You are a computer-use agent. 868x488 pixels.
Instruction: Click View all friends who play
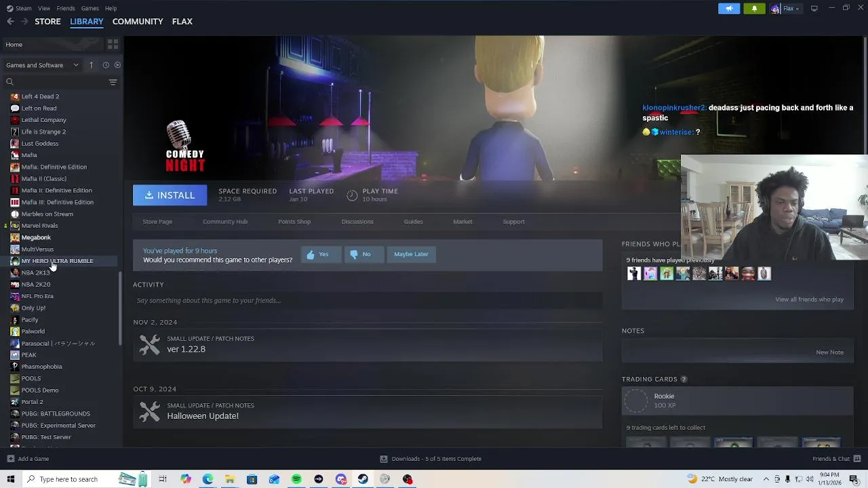point(809,300)
